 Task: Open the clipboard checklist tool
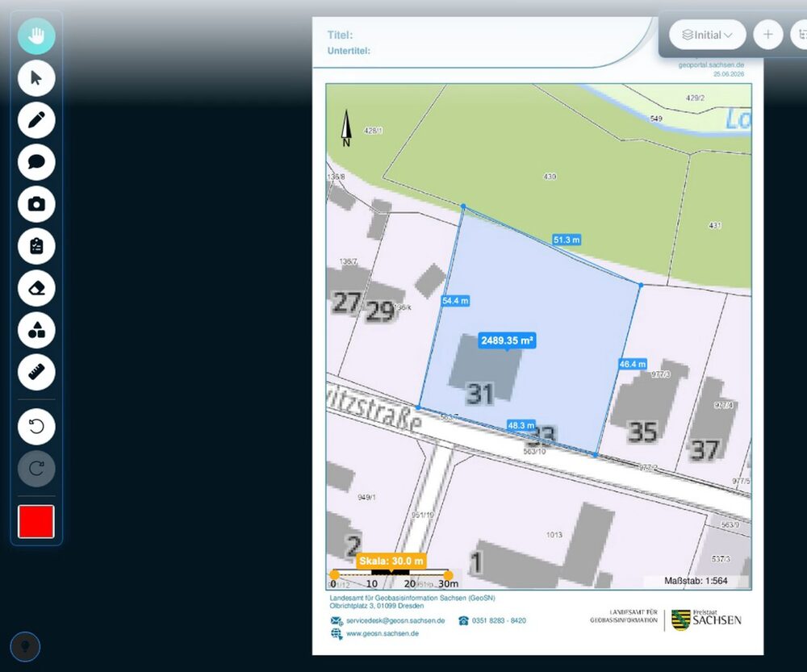point(36,246)
